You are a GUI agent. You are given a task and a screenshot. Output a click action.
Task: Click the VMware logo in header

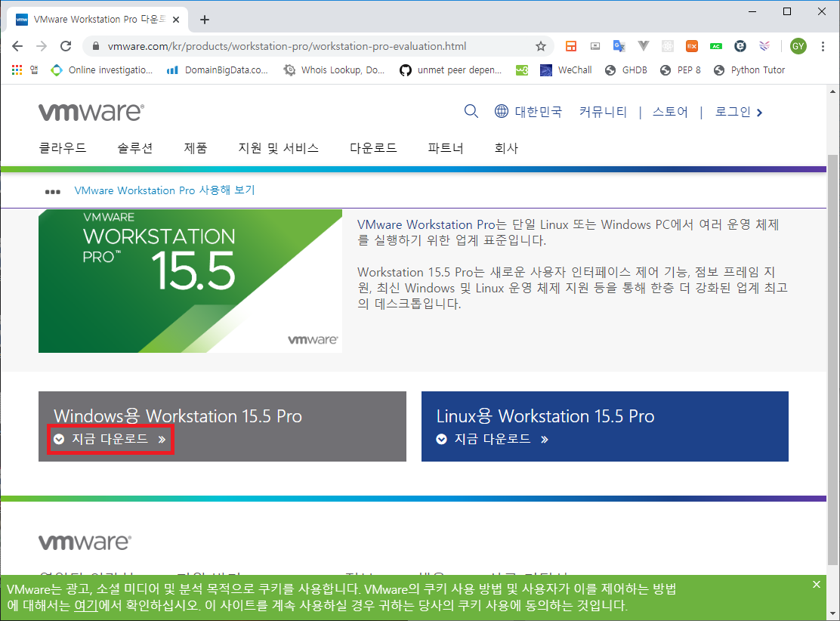coord(91,112)
